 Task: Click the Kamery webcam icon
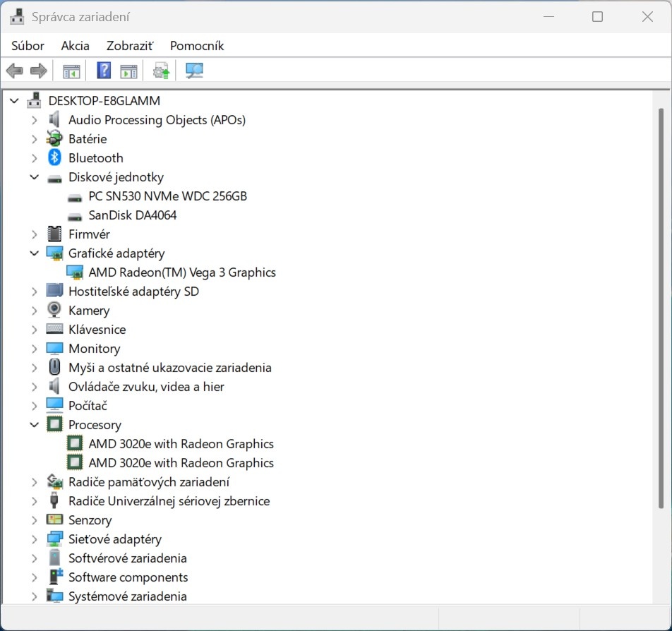54,311
